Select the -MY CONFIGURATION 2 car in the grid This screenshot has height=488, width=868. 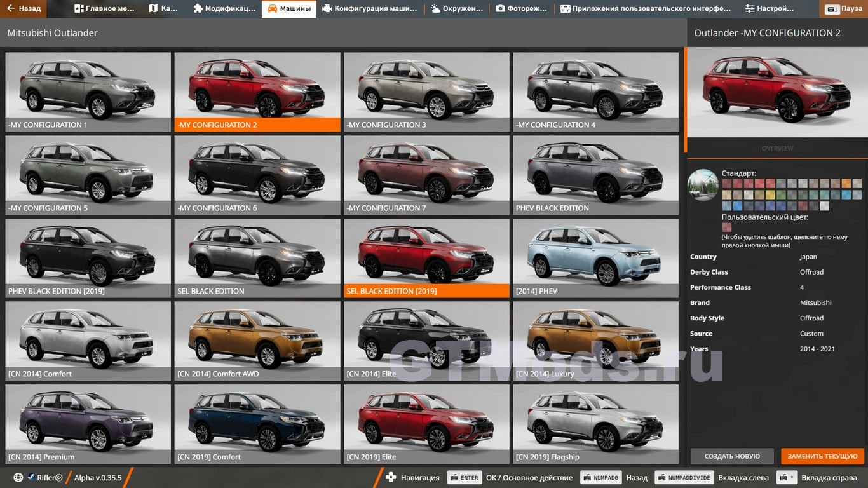tap(257, 91)
